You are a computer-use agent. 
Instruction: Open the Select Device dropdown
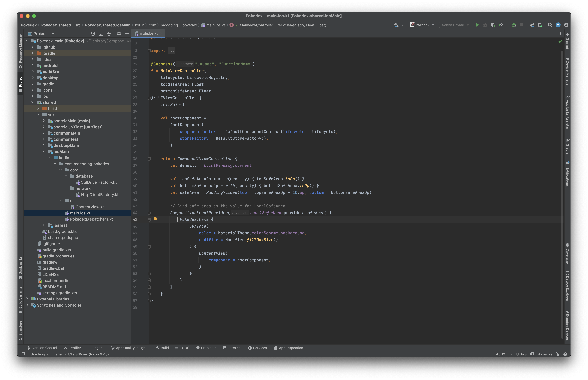point(455,25)
